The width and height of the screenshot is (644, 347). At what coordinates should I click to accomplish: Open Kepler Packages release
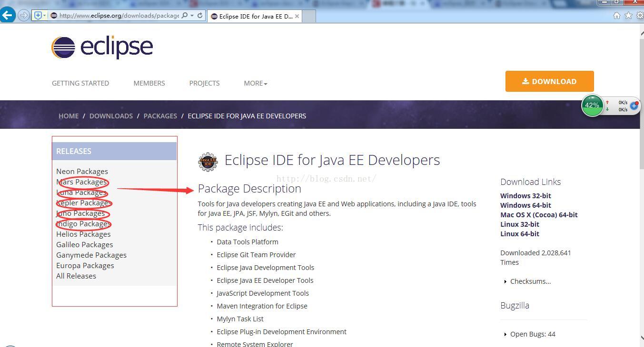(83, 202)
